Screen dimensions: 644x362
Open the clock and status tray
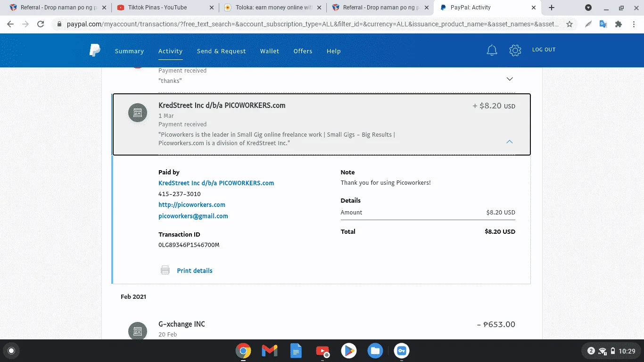(611, 351)
